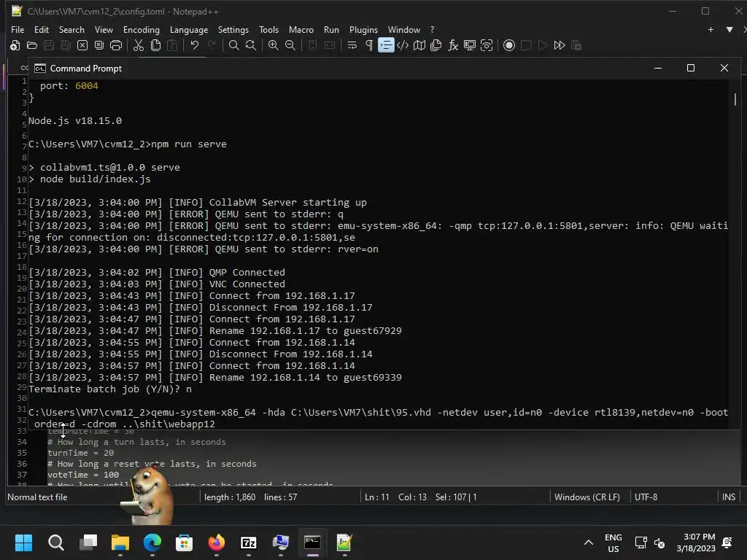The width and height of the screenshot is (747, 560).
Task: Click the Open file folder icon
Action: [x=32, y=45]
